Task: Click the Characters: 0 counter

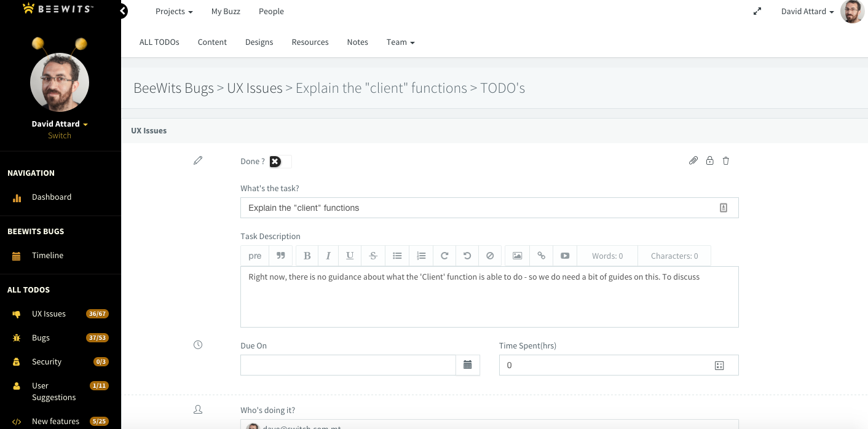Action: click(674, 256)
